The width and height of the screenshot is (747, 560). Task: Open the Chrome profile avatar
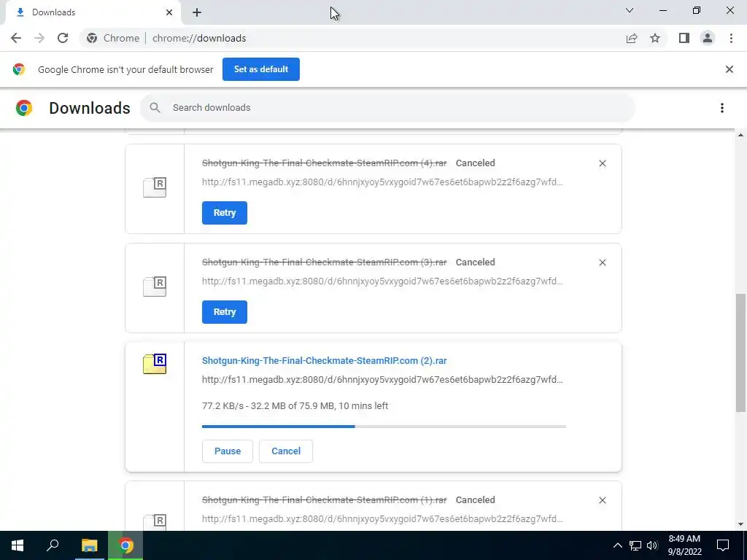(708, 38)
